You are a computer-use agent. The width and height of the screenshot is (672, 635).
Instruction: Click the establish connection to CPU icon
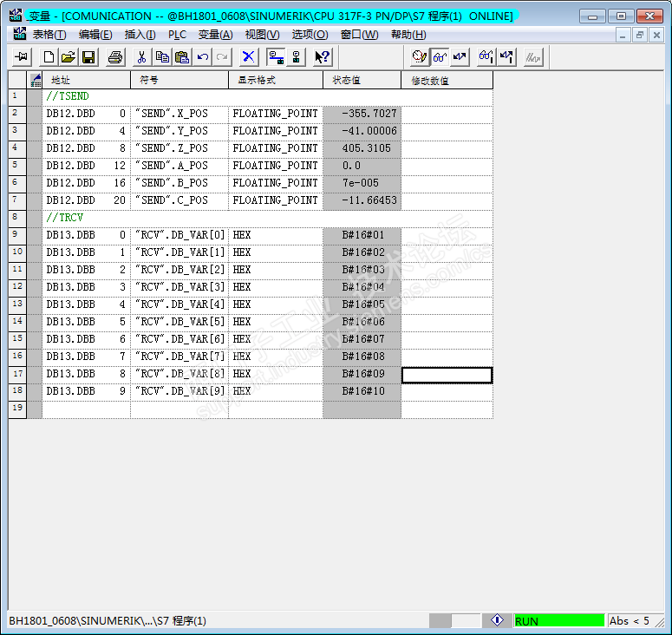276,57
